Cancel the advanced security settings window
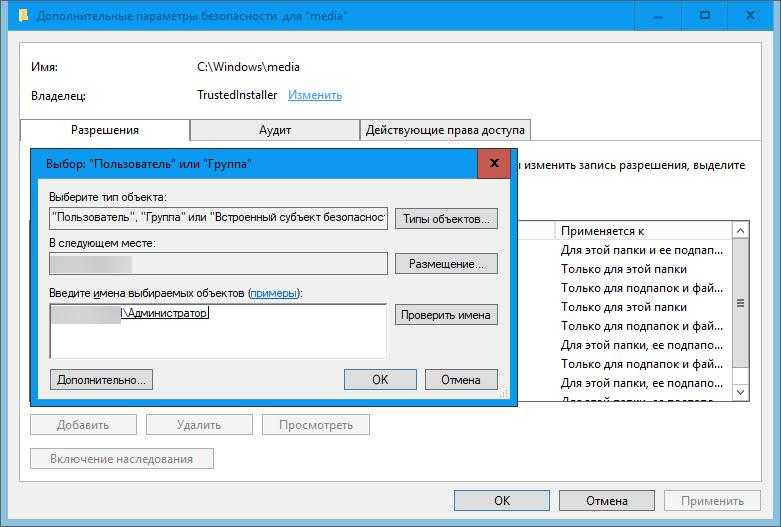The image size is (781, 527). coord(607,501)
